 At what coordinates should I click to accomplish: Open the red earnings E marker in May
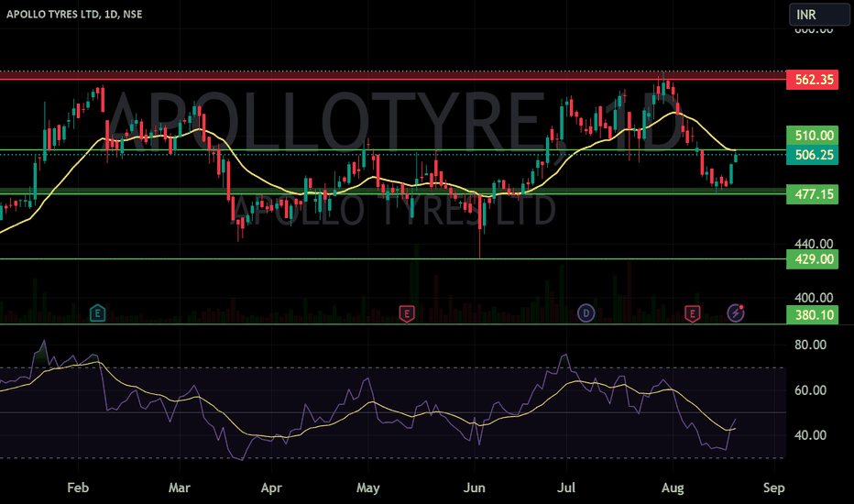[x=407, y=313]
